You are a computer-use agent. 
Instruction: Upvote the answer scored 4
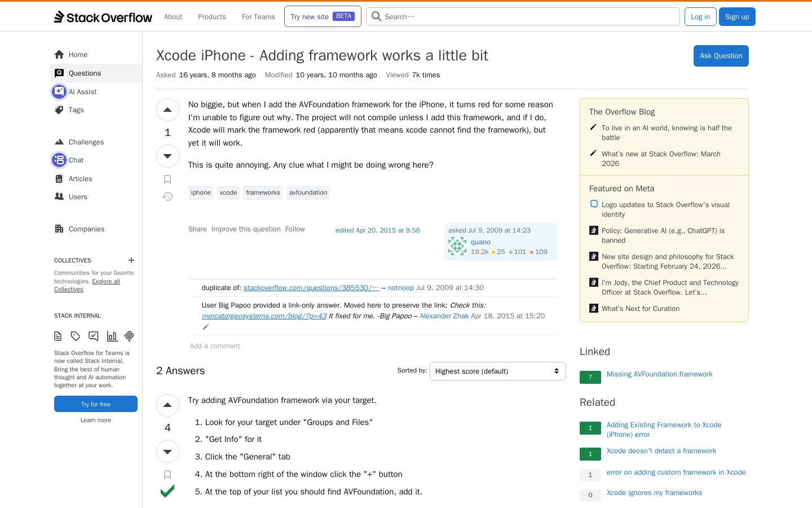[167, 405]
